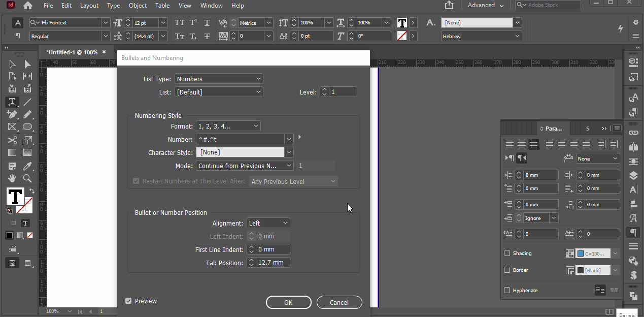Image resolution: width=644 pixels, height=317 pixels.
Task: Pick the Scissors tool
Action: [12, 140]
